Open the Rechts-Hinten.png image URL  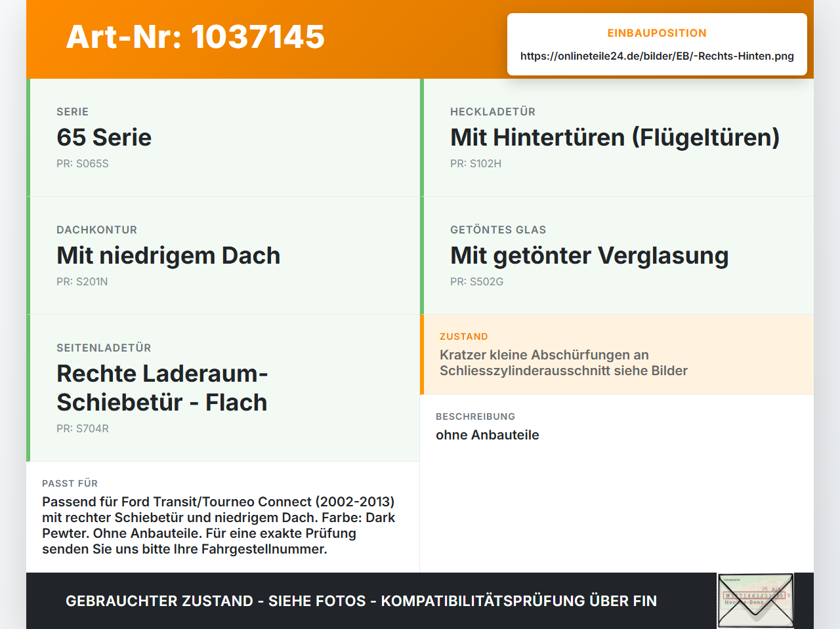tap(657, 56)
